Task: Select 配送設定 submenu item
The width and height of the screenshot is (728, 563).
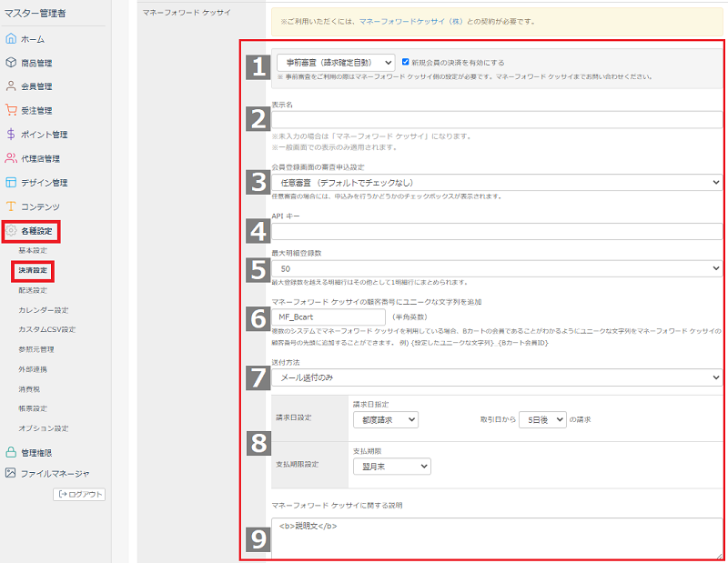Action: [33, 290]
